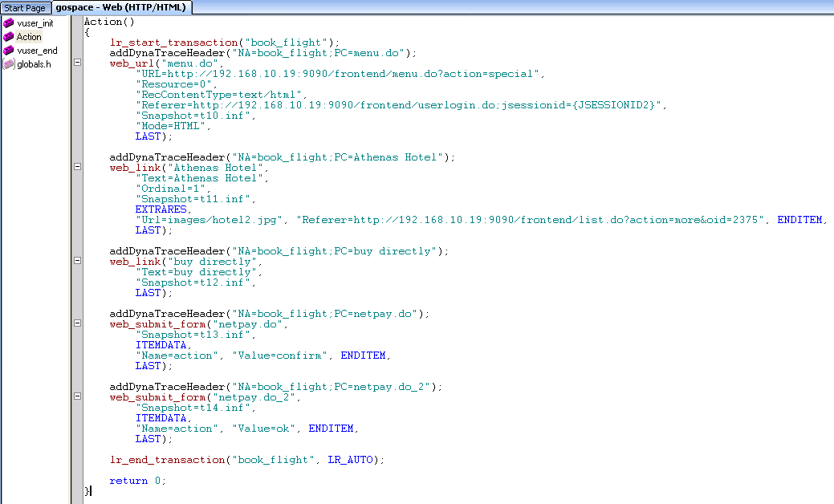Collapse the web_submit_form netpay.do block
This screenshot has width=834, height=504.
tap(77, 323)
